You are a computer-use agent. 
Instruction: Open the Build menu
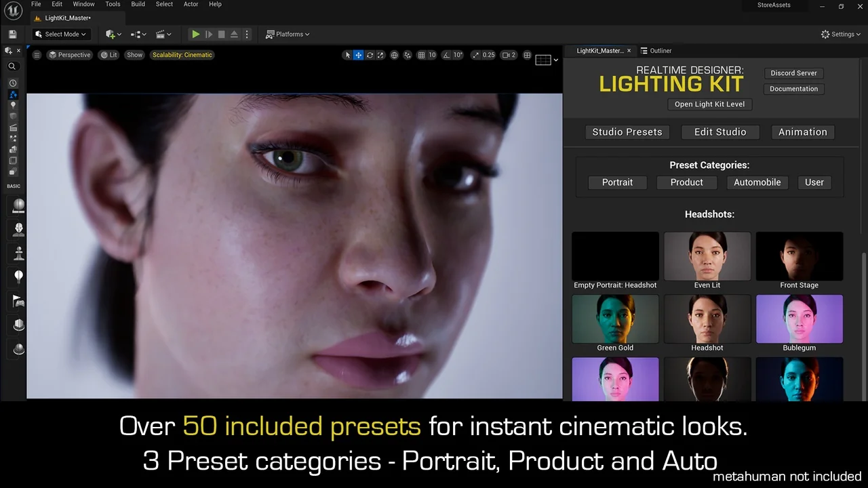coord(138,4)
